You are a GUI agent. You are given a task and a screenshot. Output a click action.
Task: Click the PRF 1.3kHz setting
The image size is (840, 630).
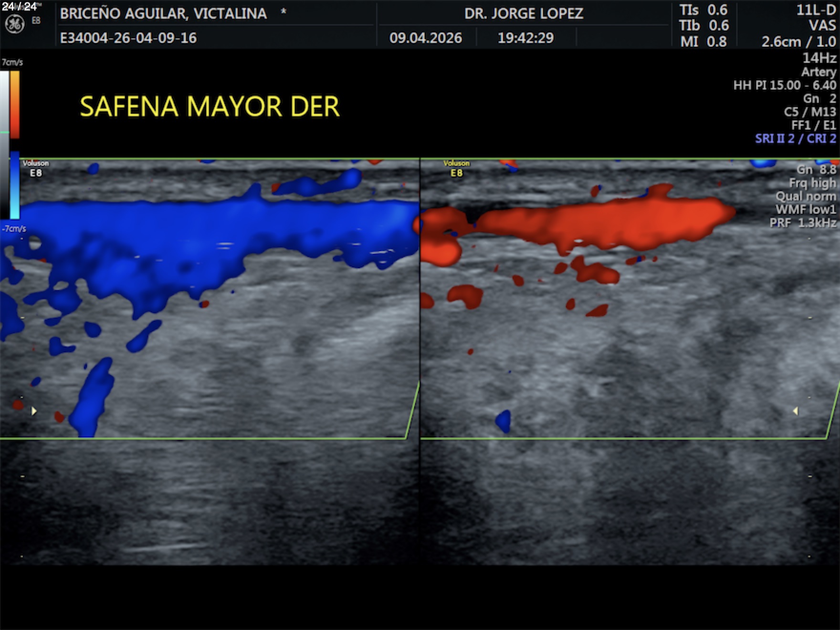[803, 223]
